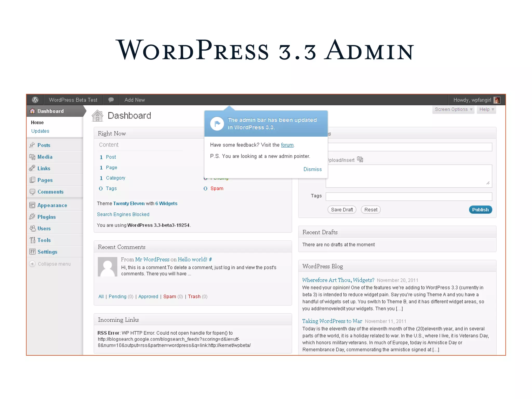
Task: Click the Links chain icon
Action: pyautogui.click(x=32, y=168)
